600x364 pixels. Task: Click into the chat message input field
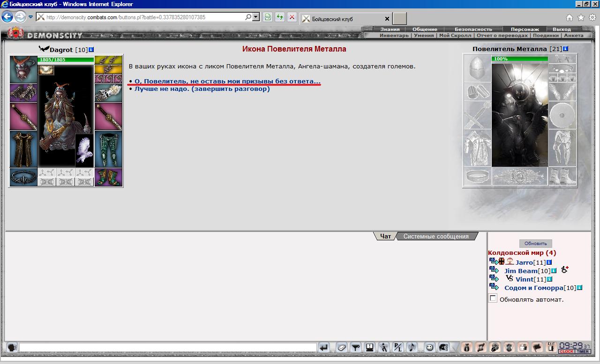click(x=168, y=348)
